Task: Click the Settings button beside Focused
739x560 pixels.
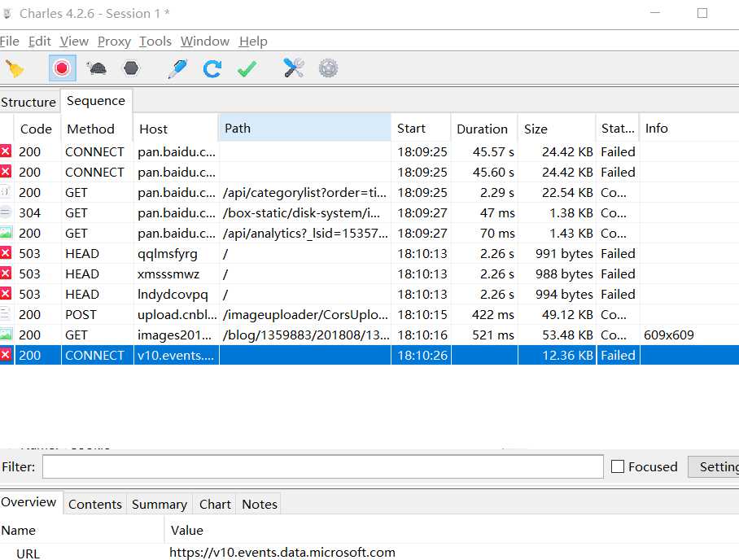Action: [714, 466]
